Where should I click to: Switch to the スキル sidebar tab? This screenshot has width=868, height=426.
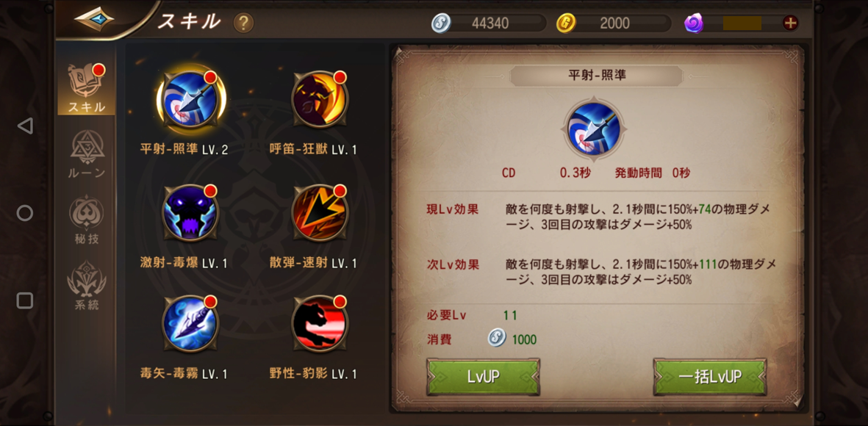[x=86, y=89]
